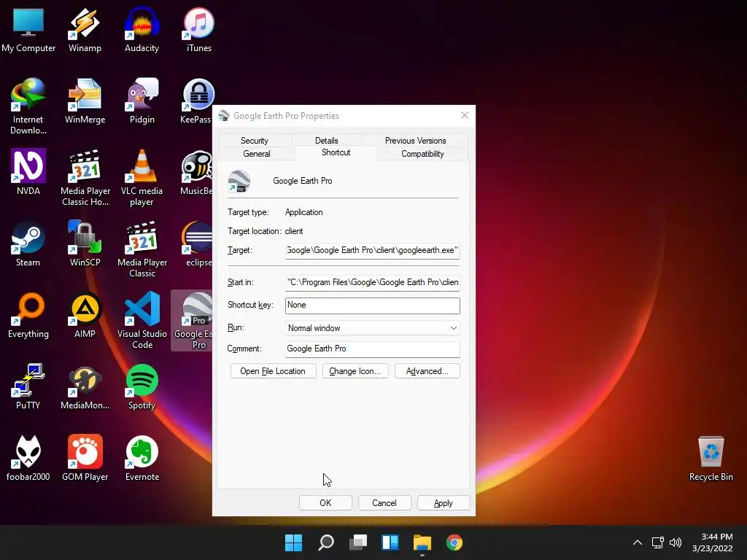Select Google Earth Pro desktop shortcut
This screenshot has width=747, height=560.
193,321
